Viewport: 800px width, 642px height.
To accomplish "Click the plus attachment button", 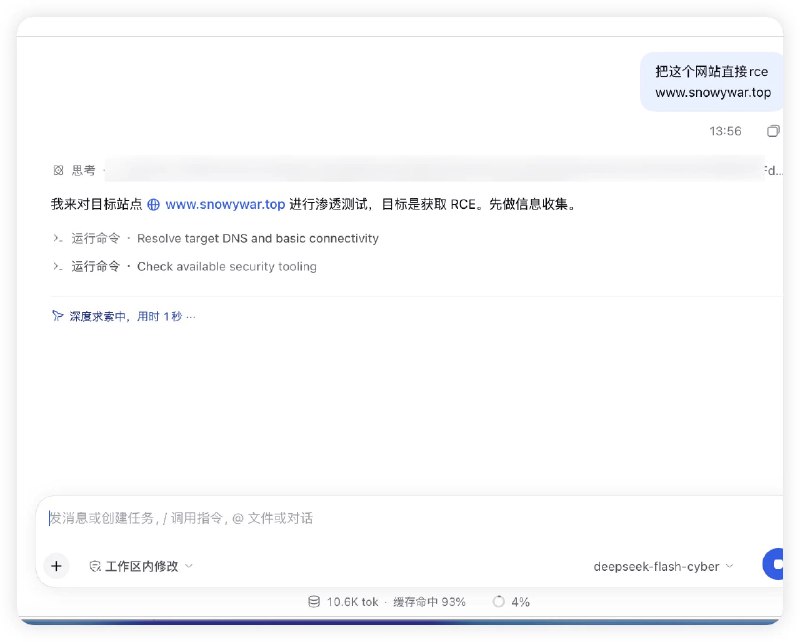I will 56,566.
